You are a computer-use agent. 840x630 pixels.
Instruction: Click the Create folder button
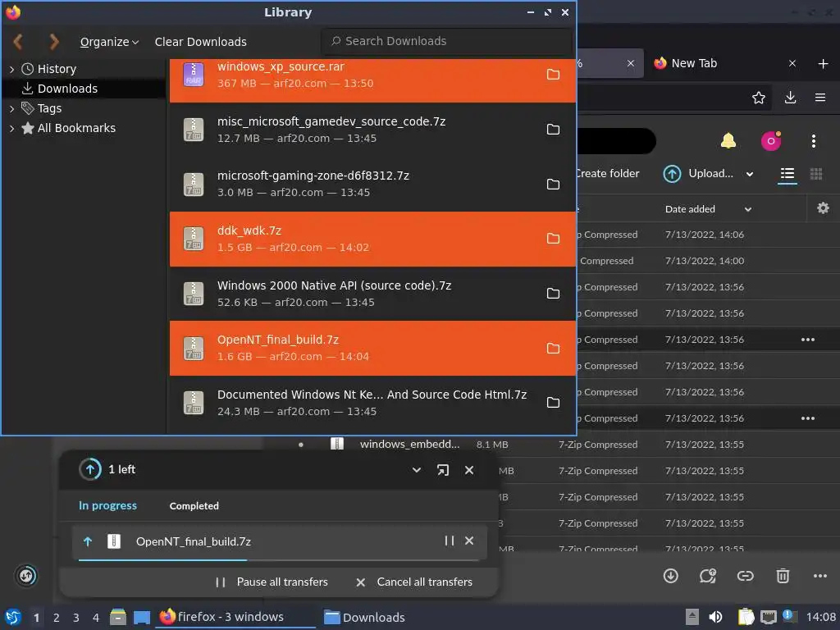click(x=608, y=174)
